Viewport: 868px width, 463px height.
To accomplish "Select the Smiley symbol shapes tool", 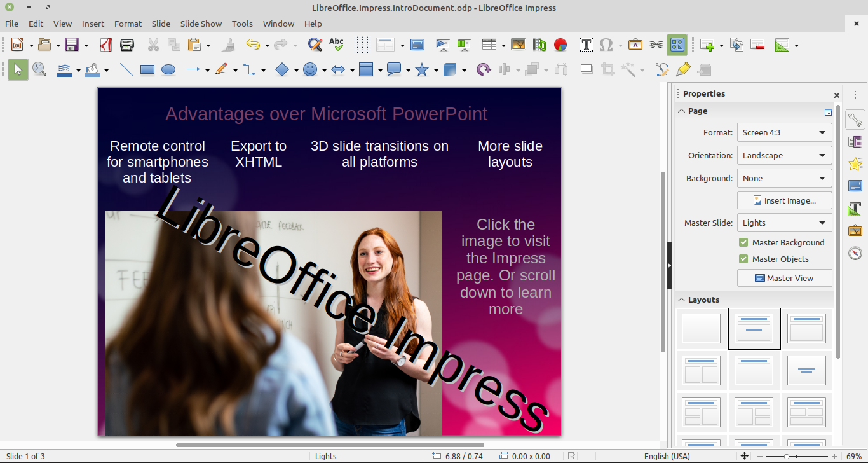I will pos(310,69).
